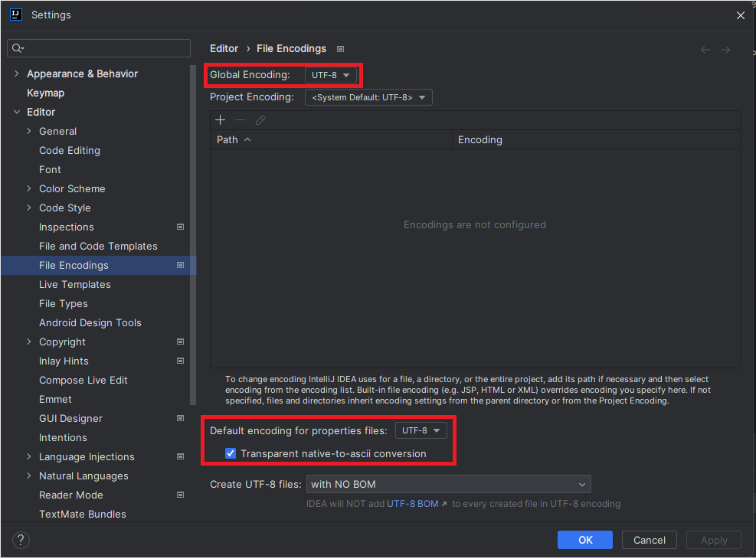Click project-level icon next to File Encodings header
Viewport: 756px width, 559px height.
point(340,49)
